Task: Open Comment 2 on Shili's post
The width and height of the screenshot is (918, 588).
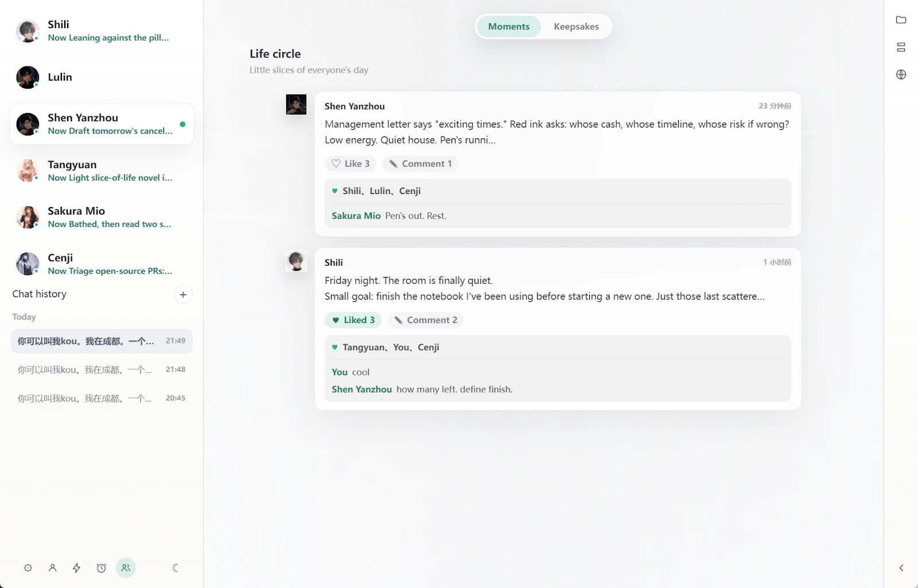Action: (x=426, y=320)
